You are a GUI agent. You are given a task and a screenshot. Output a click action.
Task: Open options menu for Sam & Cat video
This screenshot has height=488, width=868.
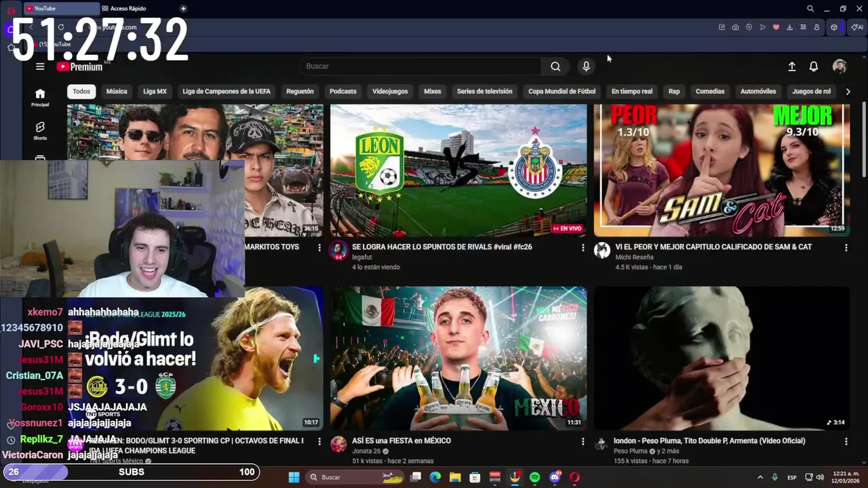846,248
